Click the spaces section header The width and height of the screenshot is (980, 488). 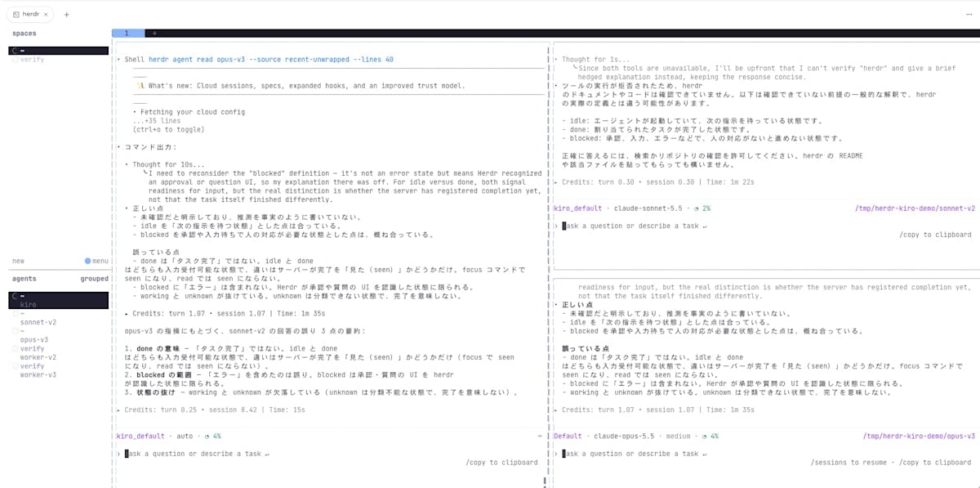pos(24,34)
